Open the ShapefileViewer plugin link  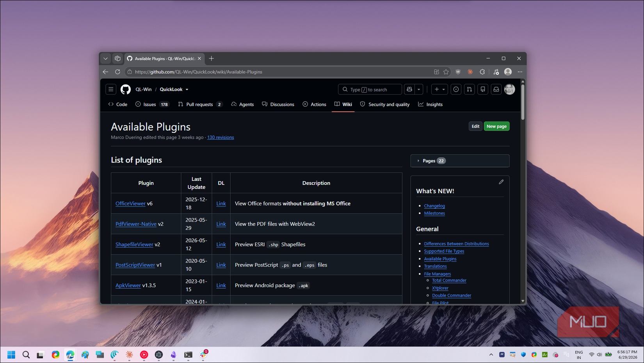134,245
